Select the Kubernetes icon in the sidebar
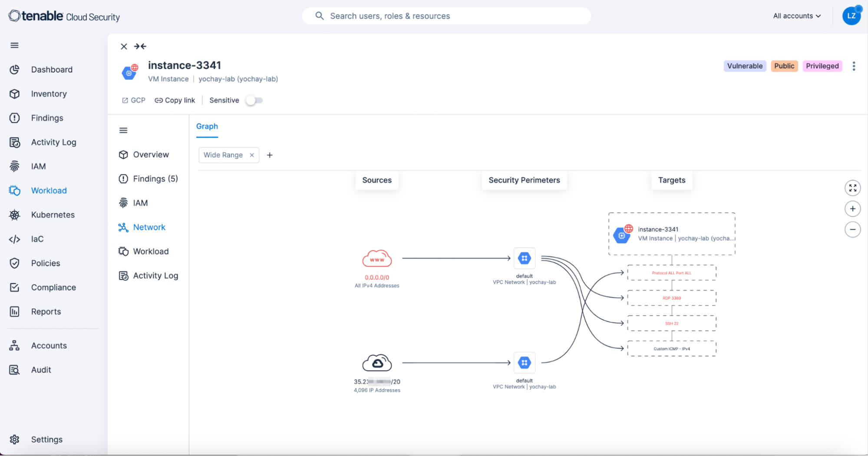868x456 pixels. (x=14, y=215)
